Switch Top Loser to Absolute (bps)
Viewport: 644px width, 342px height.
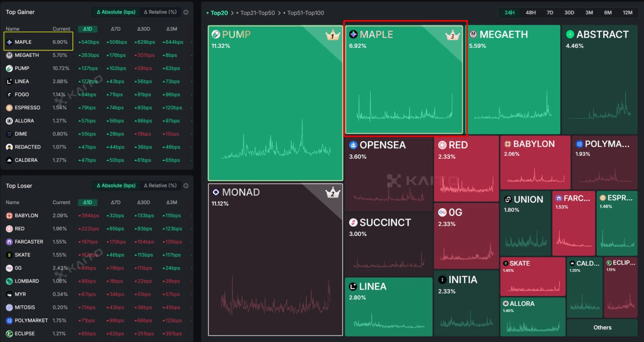(116, 186)
